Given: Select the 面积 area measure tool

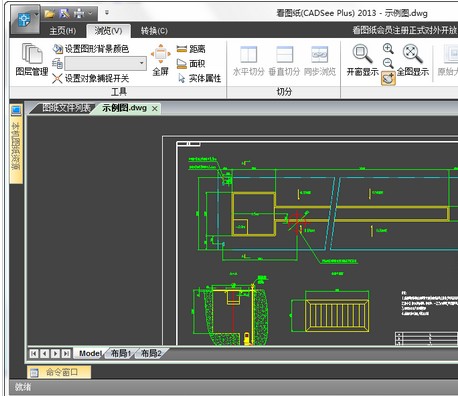Looking at the screenshot, I should click(x=191, y=63).
